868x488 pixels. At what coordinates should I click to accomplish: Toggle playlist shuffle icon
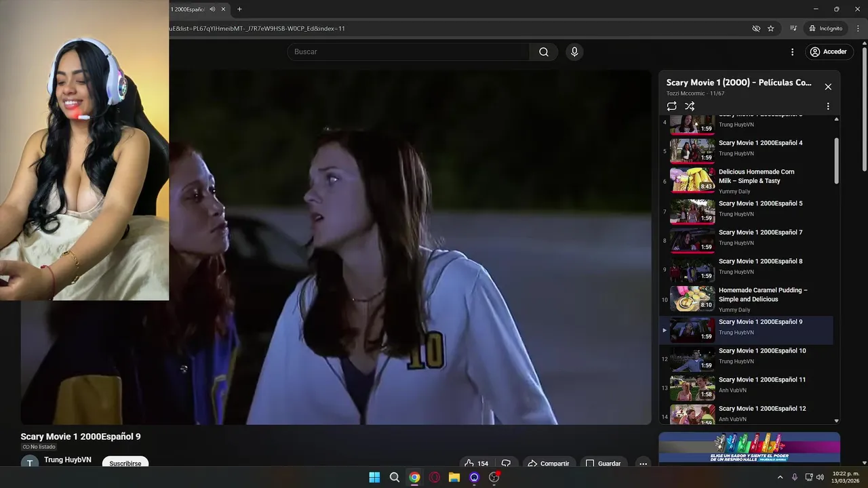coord(690,106)
